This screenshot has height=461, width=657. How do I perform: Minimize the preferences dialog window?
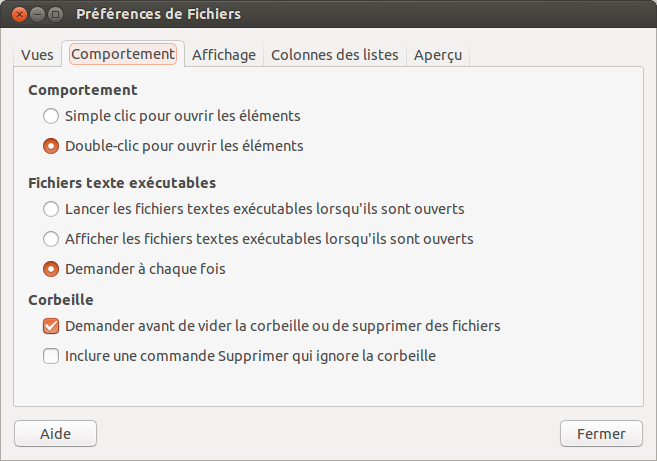(36, 15)
